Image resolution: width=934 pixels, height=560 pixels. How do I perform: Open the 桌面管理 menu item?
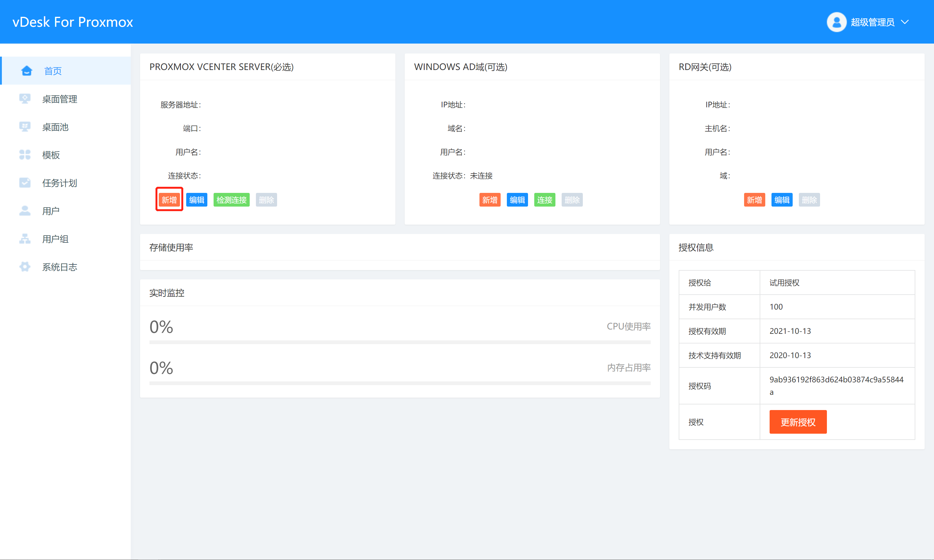[66, 99]
